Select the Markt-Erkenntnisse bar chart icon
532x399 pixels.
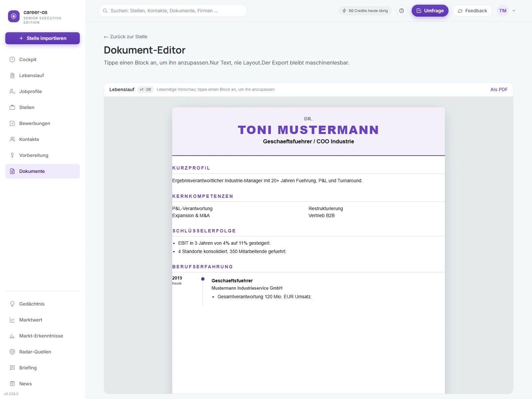pyautogui.click(x=12, y=336)
